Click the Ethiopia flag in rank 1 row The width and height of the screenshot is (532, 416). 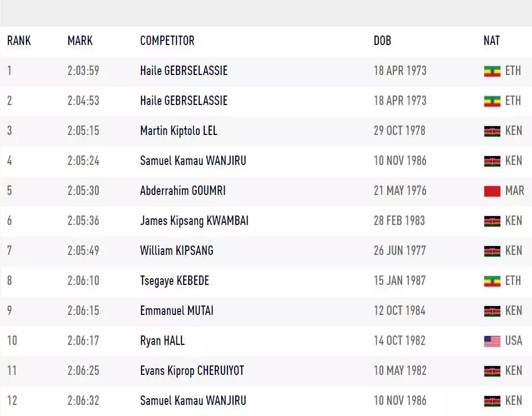click(x=492, y=71)
